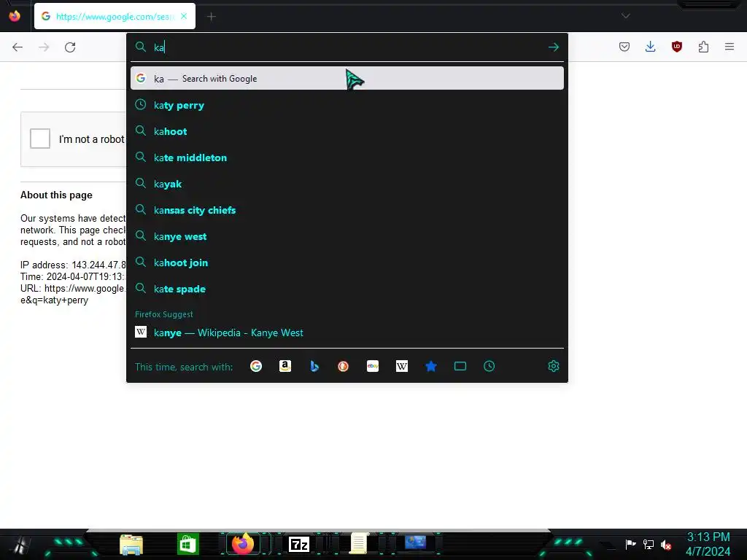Search bookmarks with the star icon
The height and width of the screenshot is (560, 747).
pyautogui.click(x=430, y=366)
